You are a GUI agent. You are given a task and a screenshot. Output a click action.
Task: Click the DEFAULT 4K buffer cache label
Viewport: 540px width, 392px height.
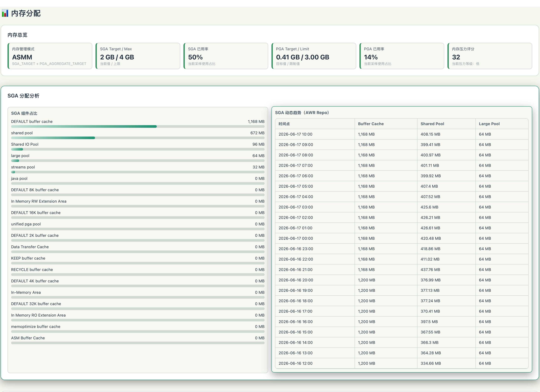(35, 281)
